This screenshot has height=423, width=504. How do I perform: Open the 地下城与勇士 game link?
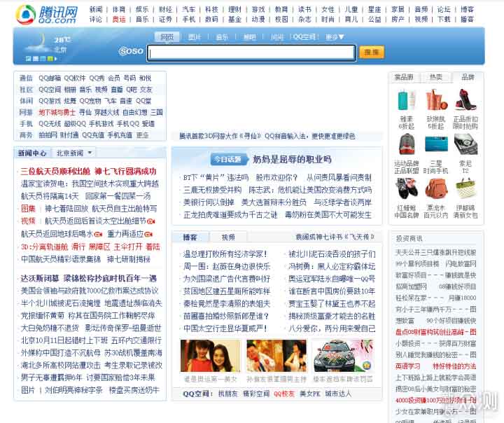point(57,112)
